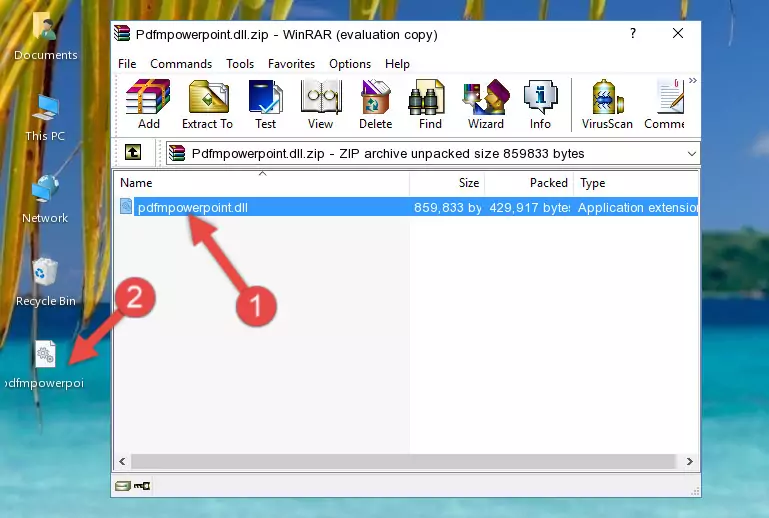
Task: Launch the Wizard tool
Action: click(x=486, y=104)
